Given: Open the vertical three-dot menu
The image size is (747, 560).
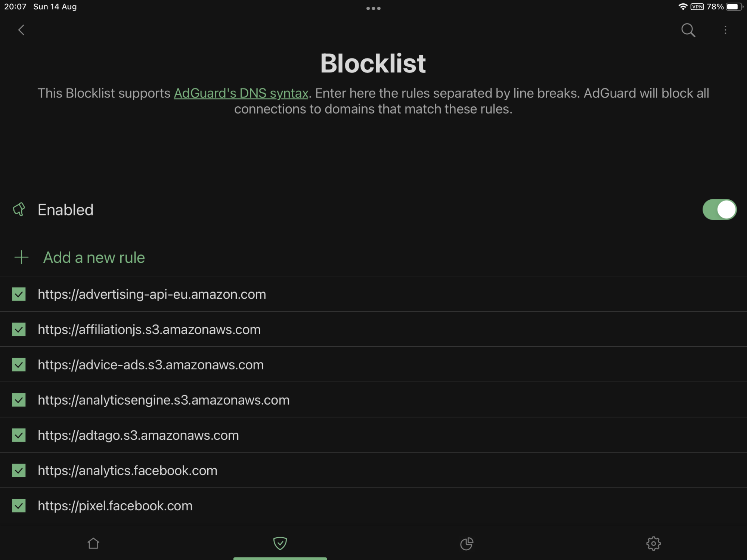Looking at the screenshot, I should [725, 30].
